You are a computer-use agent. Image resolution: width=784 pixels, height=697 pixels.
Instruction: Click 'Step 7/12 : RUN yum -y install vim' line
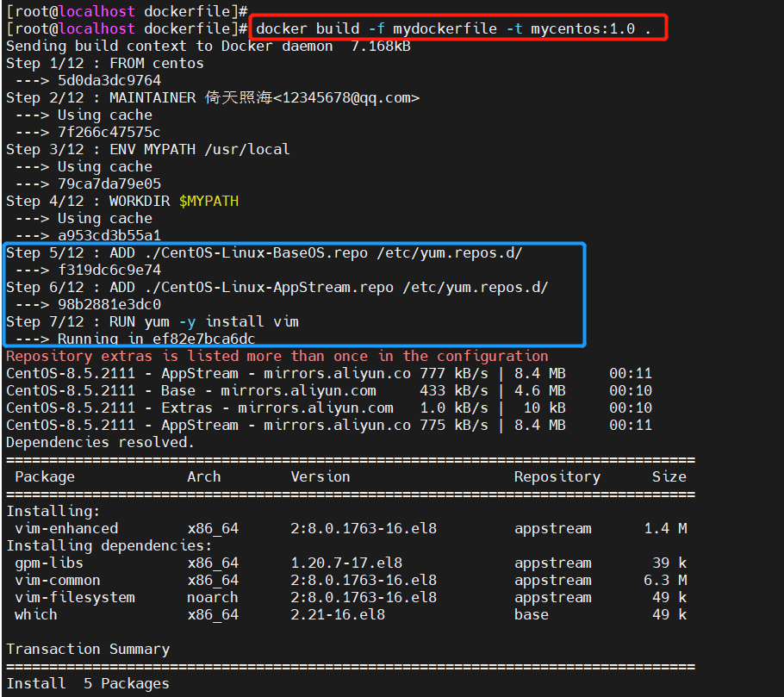tap(152, 321)
